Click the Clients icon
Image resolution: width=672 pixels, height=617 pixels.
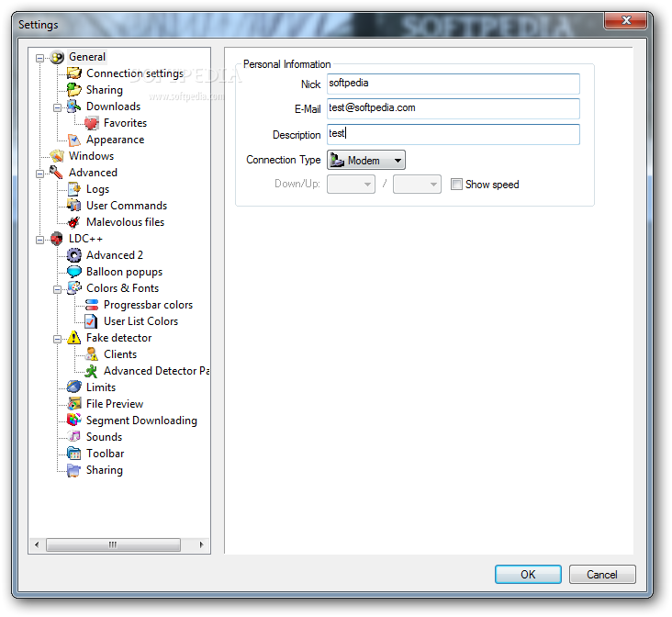point(91,354)
